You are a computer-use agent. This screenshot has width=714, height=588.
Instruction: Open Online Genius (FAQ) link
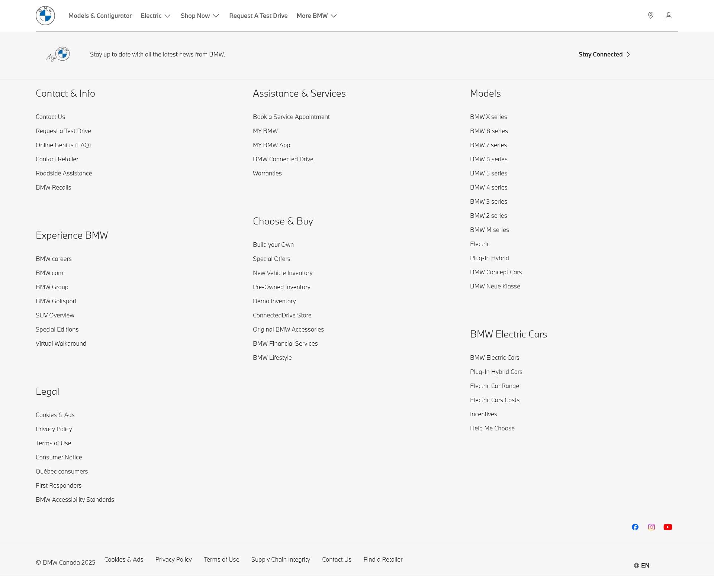[63, 145]
